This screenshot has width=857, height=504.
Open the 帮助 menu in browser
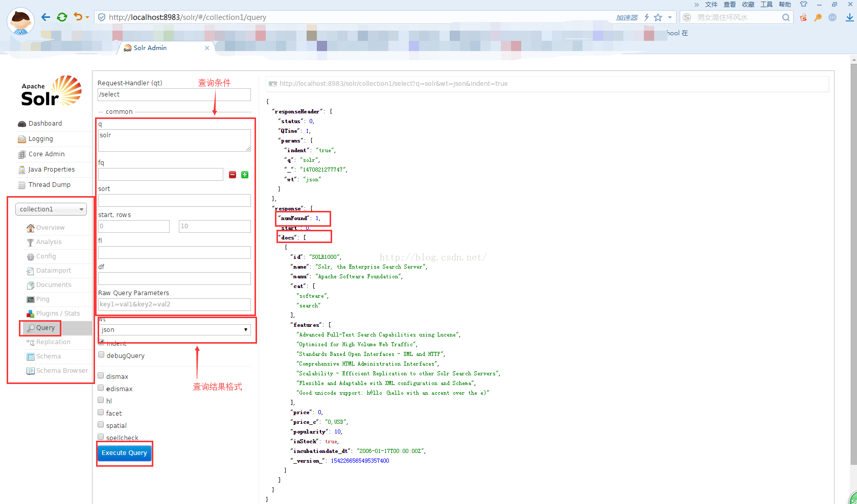(785, 5)
